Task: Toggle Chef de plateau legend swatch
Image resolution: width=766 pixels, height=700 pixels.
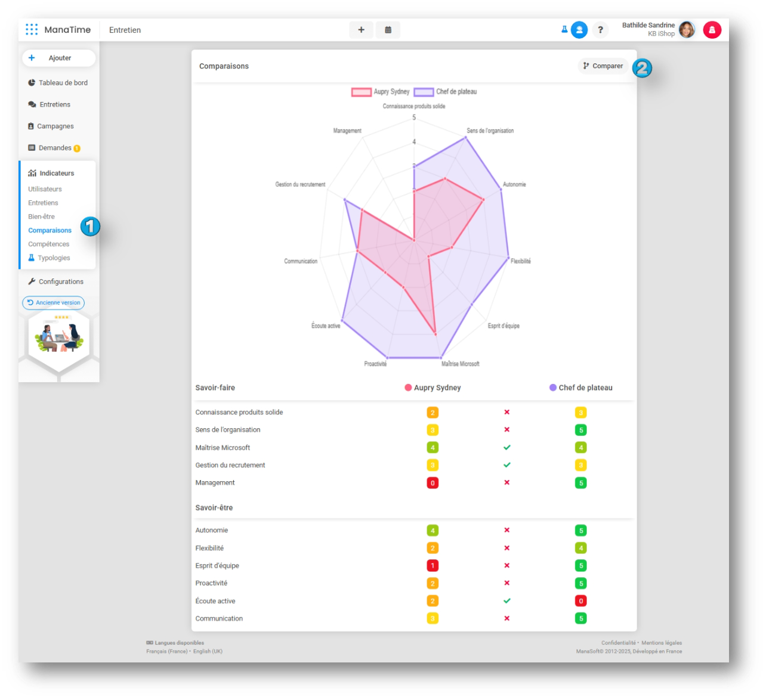Action: click(x=424, y=92)
